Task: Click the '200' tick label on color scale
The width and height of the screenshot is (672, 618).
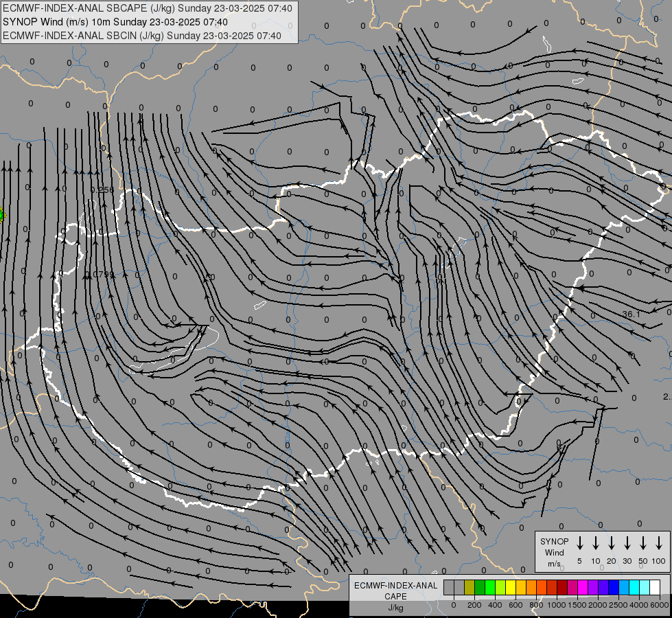Action: (474, 605)
